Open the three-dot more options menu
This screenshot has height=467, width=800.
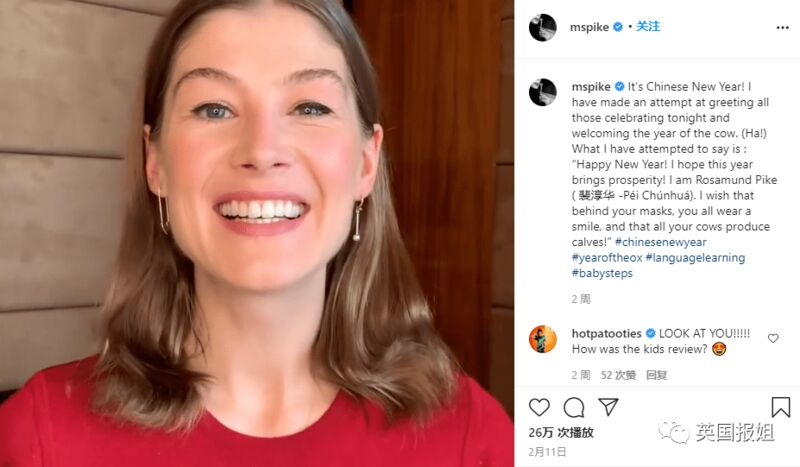782,28
